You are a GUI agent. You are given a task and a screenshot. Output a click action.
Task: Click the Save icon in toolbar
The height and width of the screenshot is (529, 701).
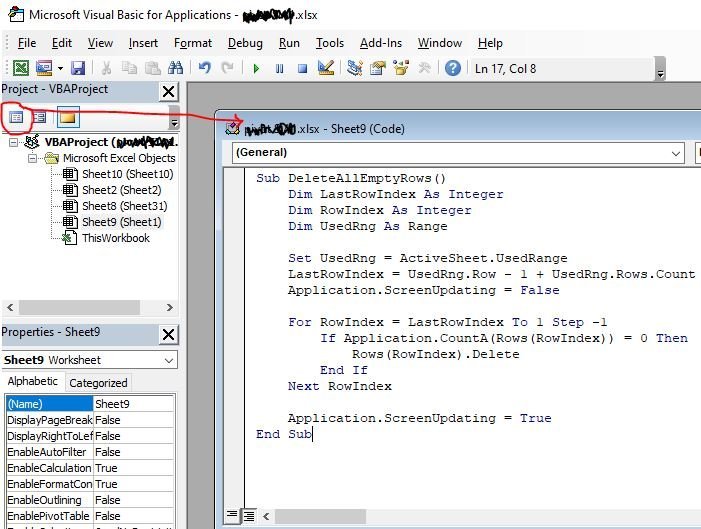click(77, 68)
